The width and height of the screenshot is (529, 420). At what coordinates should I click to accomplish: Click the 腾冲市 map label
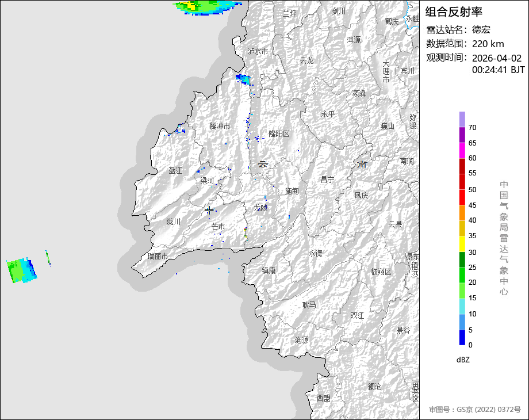(220, 126)
